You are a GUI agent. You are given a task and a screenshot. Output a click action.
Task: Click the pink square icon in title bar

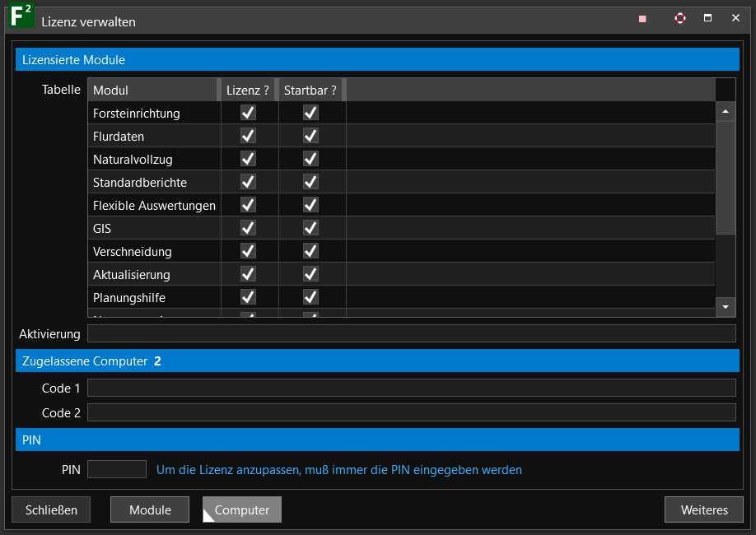click(642, 19)
